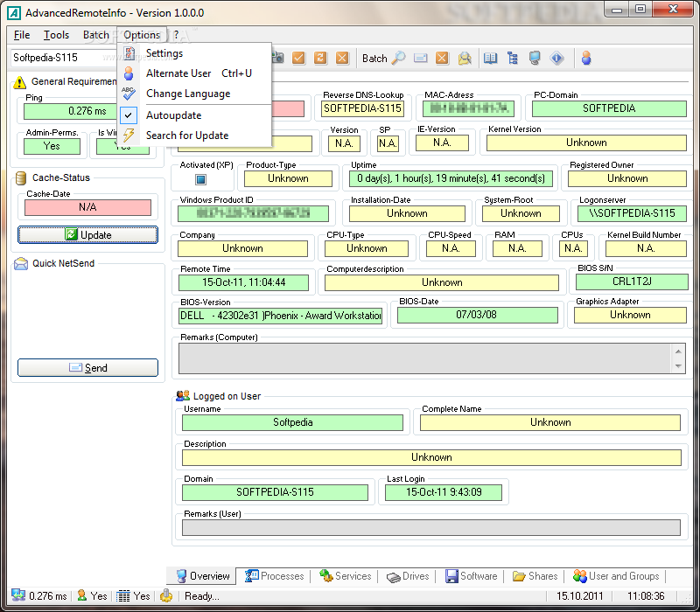Viewport: 700px width, 612px height.
Task: Click inside the Remarks (Computer) text area
Action: (x=424, y=358)
